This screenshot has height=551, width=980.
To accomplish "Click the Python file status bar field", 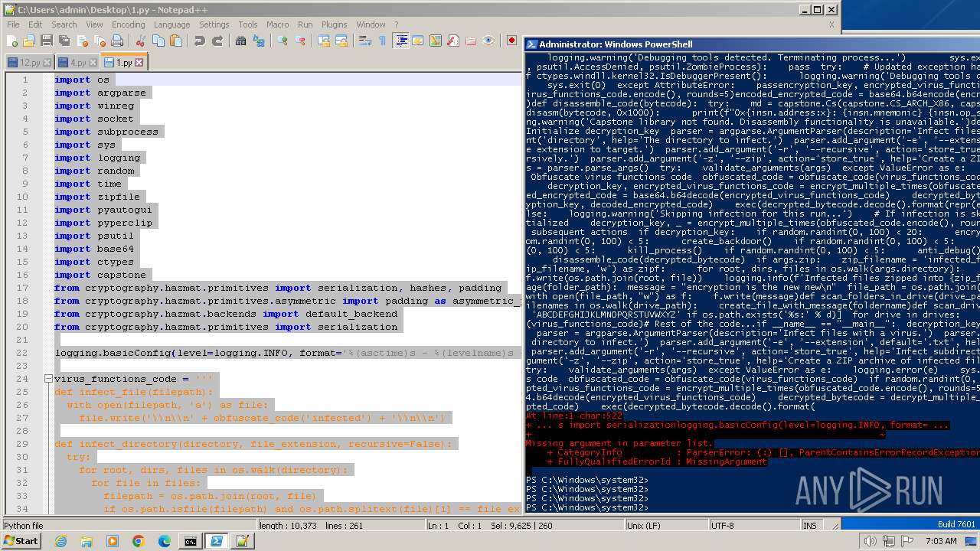I will click(129, 526).
